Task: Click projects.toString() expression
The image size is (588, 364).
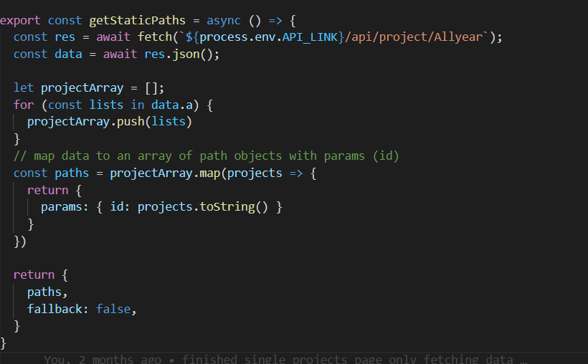Action: pos(203,207)
